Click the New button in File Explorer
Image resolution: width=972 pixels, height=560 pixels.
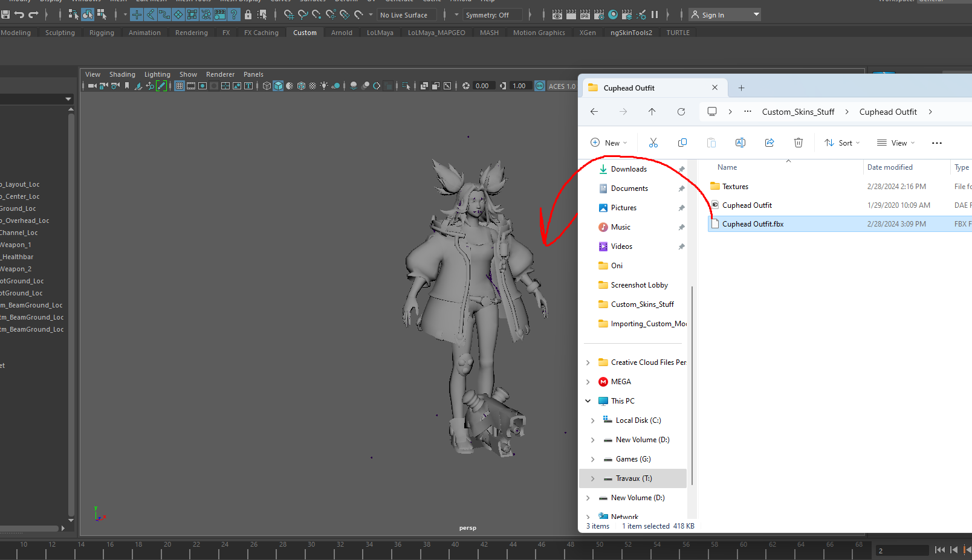(609, 143)
